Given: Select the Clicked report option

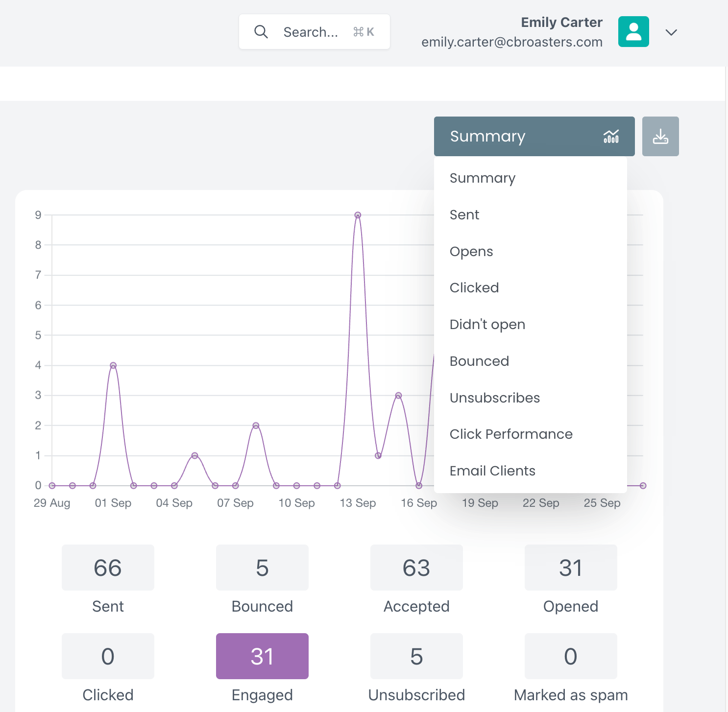Looking at the screenshot, I should coord(474,288).
